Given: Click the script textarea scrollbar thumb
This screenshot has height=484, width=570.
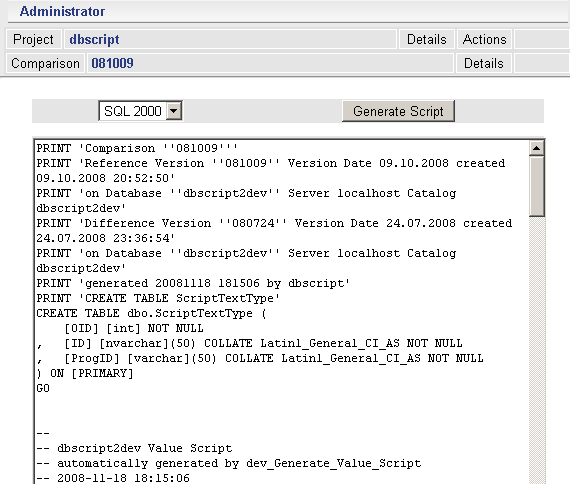Looking at the screenshot, I should click(537, 186).
